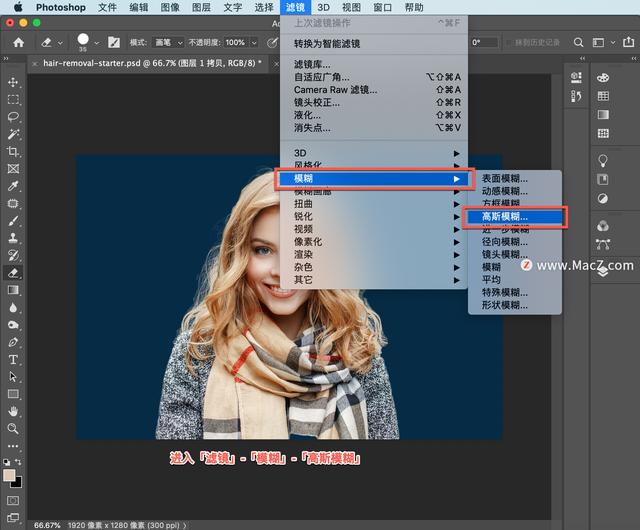Choose 高斯模糊 from the blur submenu
The height and width of the screenshot is (530, 640).
click(505, 216)
